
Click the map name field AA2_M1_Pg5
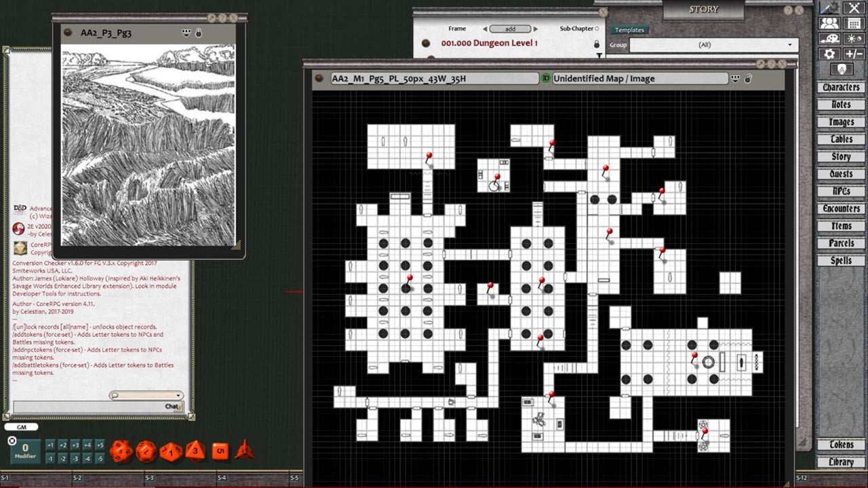pyautogui.click(x=434, y=79)
